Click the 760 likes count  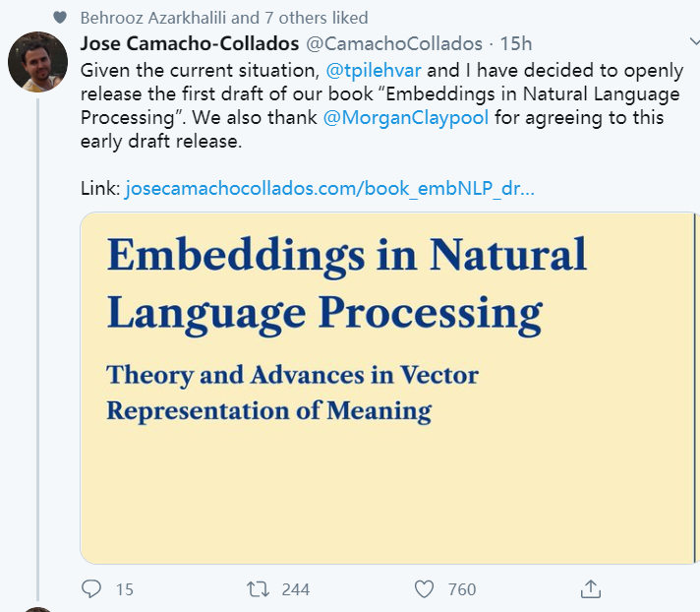coord(461,589)
